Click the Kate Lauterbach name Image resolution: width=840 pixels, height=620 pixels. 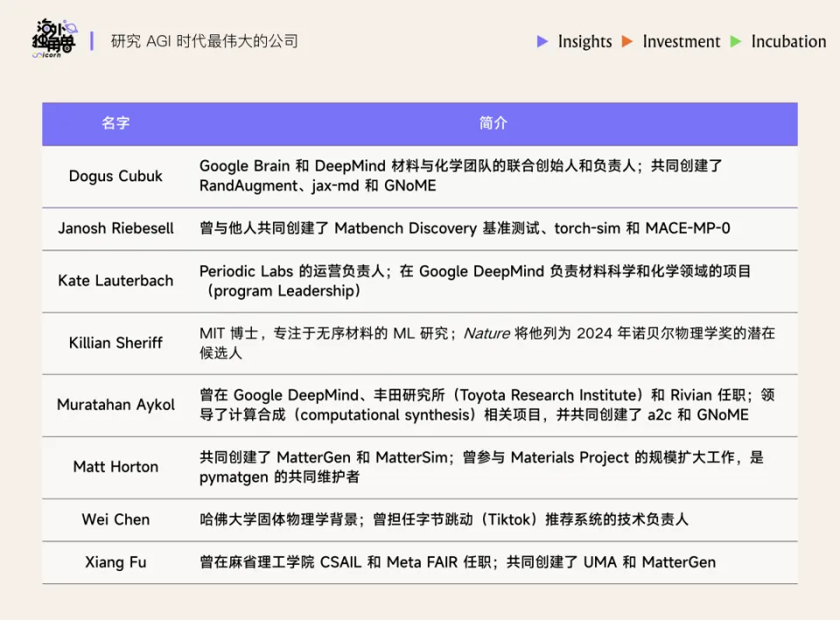[x=115, y=281]
